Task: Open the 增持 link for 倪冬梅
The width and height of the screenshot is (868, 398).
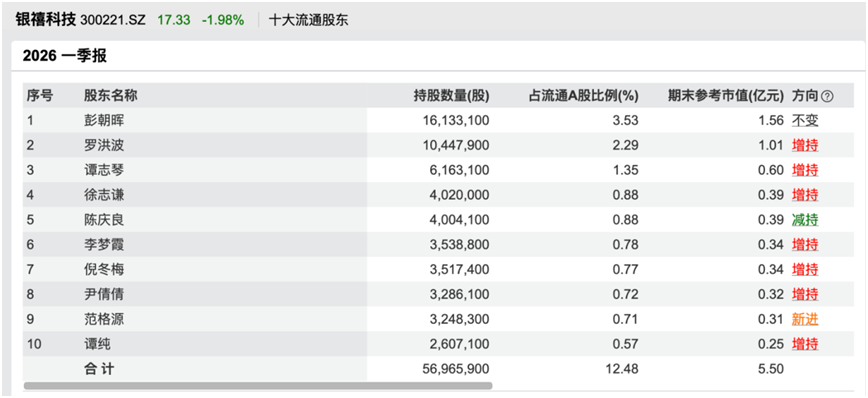Action: [x=805, y=270]
